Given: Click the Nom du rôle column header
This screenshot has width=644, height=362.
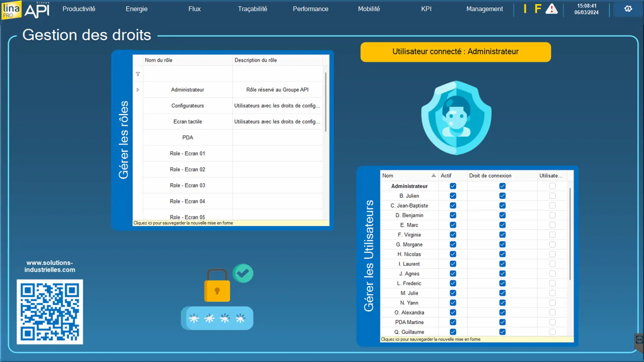Looking at the screenshot, I should [x=188, y=60].
